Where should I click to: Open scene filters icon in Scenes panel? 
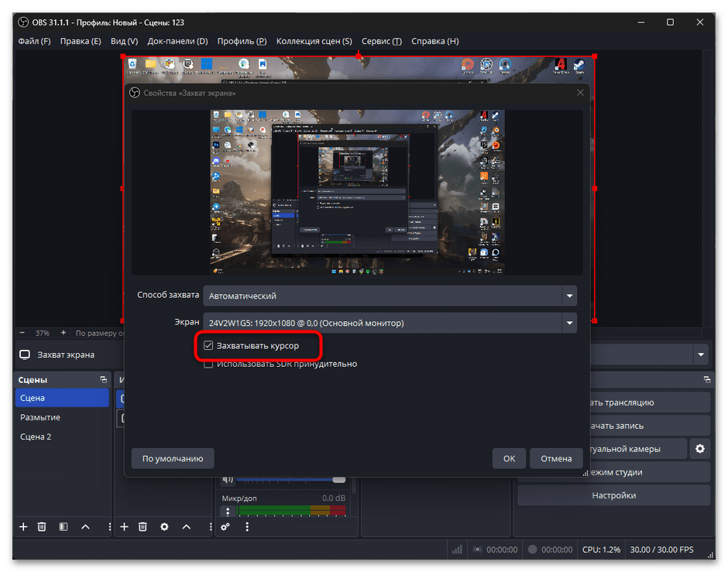point(64,526)
